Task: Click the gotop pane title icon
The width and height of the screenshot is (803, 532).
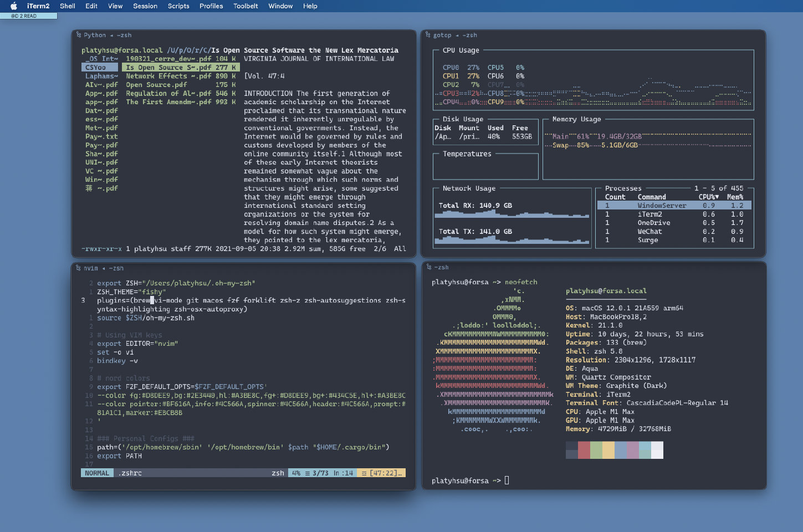Action: [x=428, y=35]
